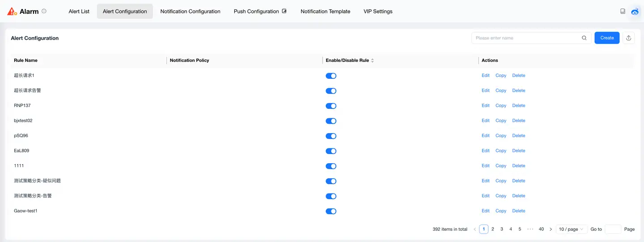Copy the pSQ96 rule
644x242 pixels.
(x=501, y=136)
